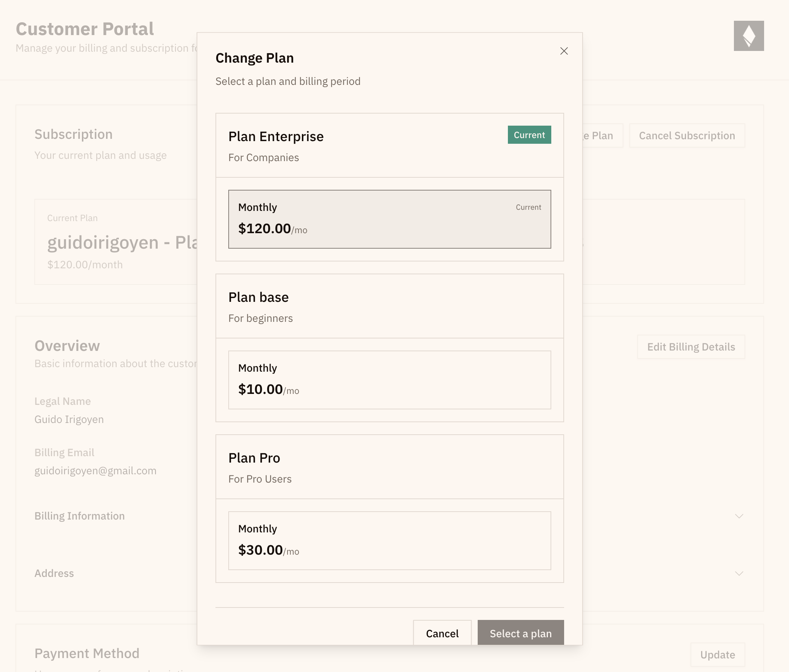Click the Update payment method button
This screenshot has height=672, width=789.
[x=717, y=655]
